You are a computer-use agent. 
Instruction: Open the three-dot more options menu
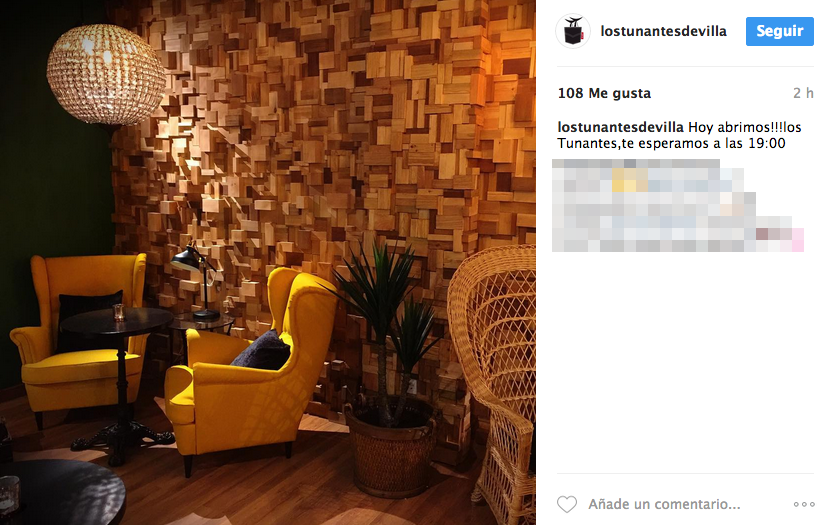(804, 505)
